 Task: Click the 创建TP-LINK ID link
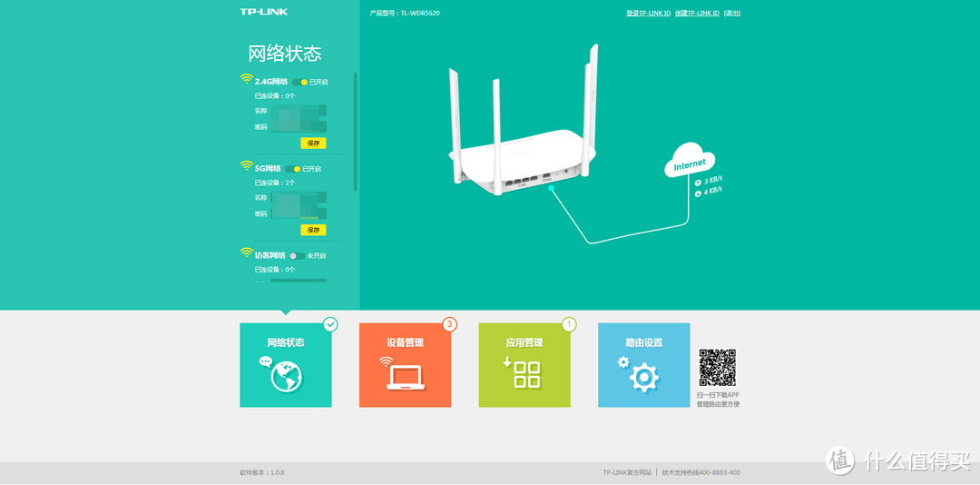tap(697, 13)
